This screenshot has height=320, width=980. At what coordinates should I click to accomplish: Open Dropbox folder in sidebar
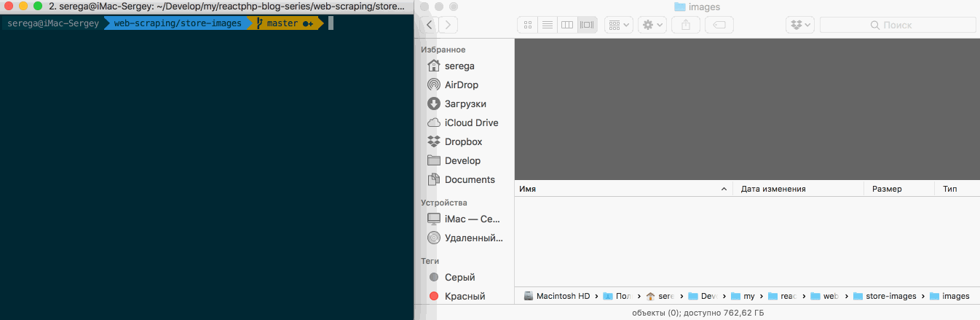463,141
